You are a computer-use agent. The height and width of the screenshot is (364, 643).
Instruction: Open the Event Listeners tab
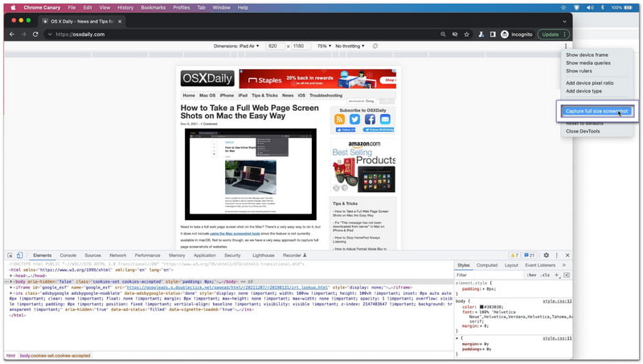(540, 265)
